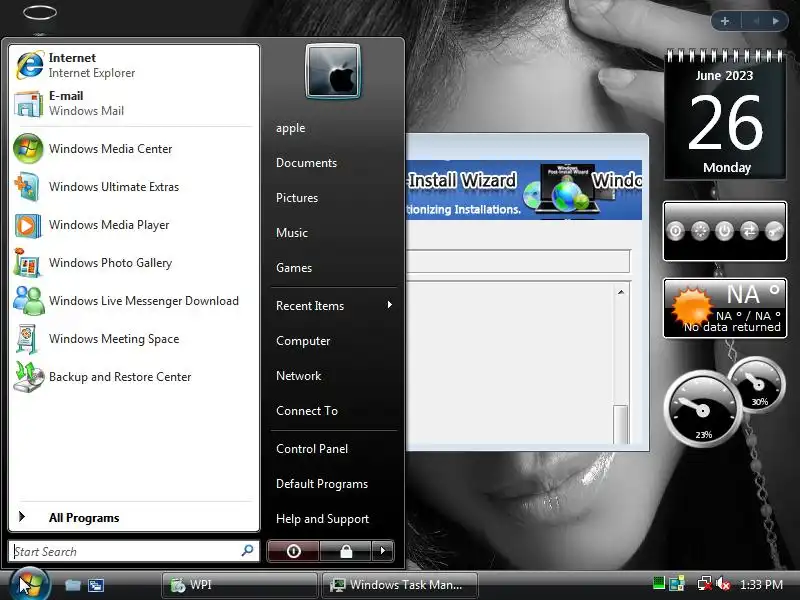Viewport: 800px width, 600px height.
Task: Open Network from Start menu
Action: tap(298, 376)
